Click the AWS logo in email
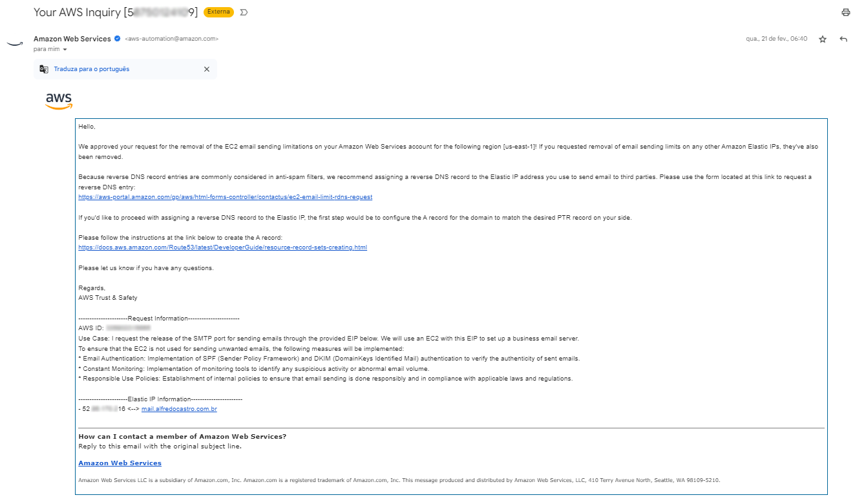Screen dimensions: 855x504 pyautogui.click(x=59, y=101)
